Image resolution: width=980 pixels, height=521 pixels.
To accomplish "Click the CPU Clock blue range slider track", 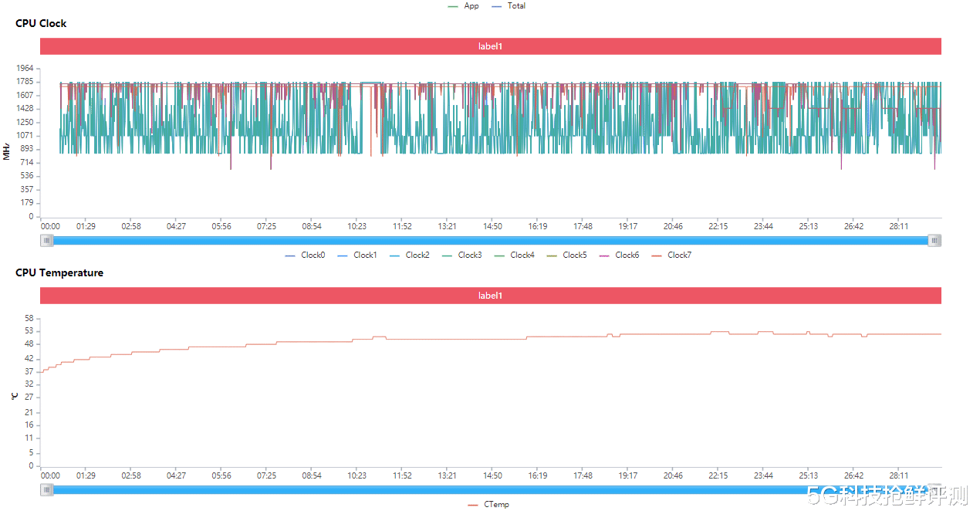I will (x=491, y=240).
